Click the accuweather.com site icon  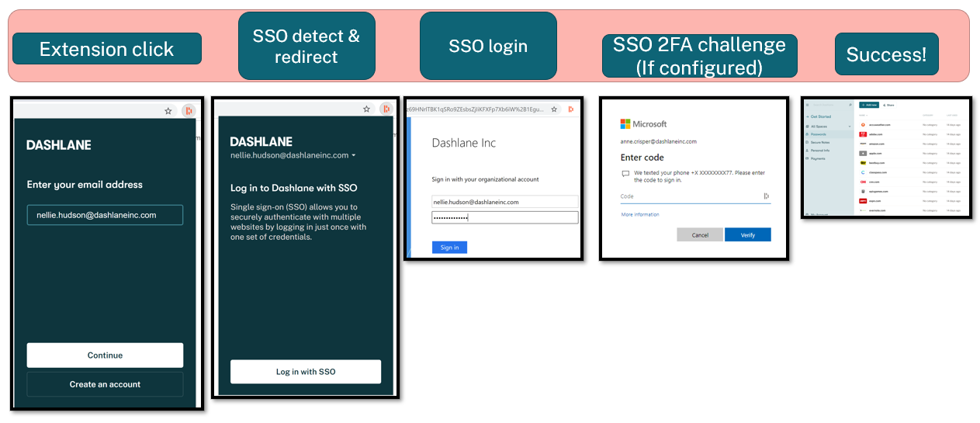pyautogui.click(x=863, y=125)
